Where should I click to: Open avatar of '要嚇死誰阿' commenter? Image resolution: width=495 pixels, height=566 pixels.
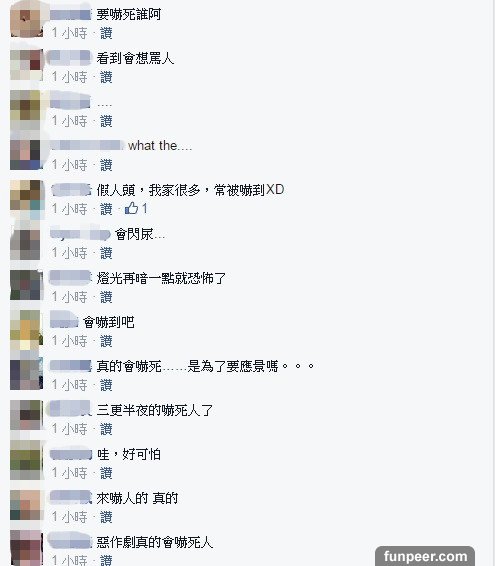coord(26,21)
